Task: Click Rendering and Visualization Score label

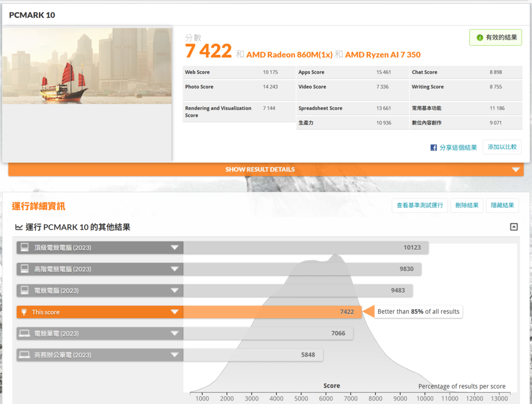Action: click(x=218, y=112)
